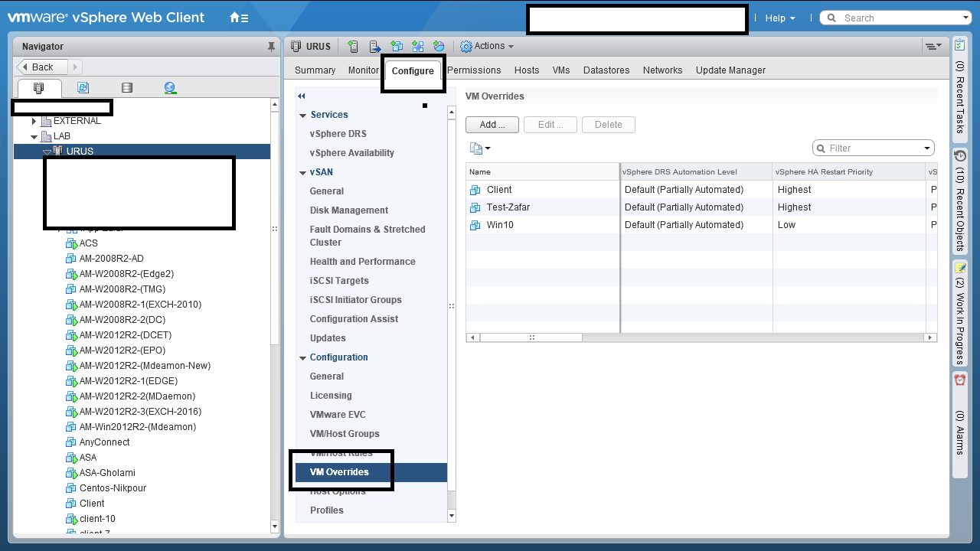Click the Recent Objects sidebar icon

click(x=960, y=155)
